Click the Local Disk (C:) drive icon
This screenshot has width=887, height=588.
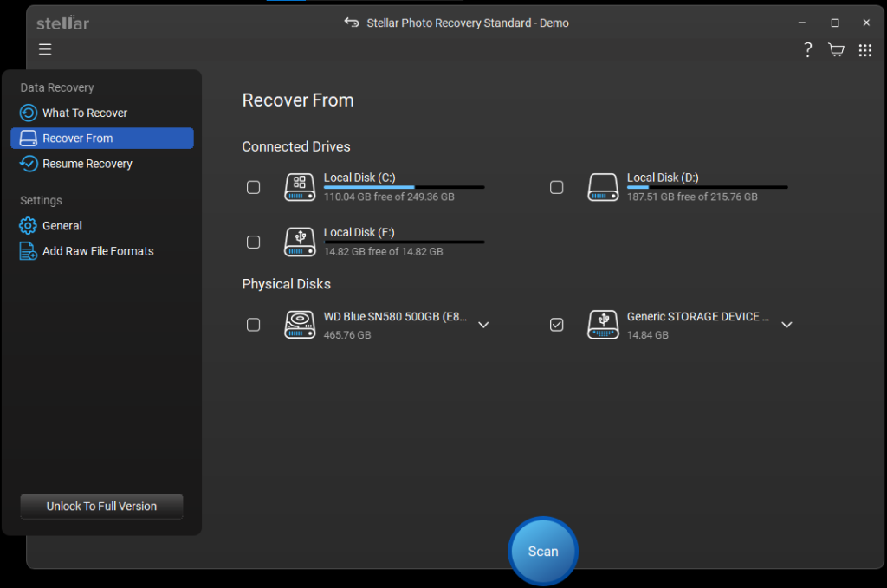pyautogui.click(x=300, y=187)
